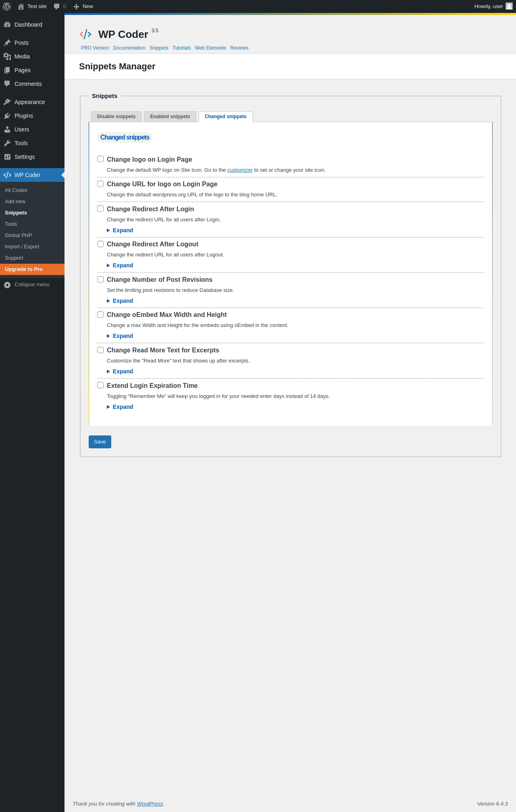
Task: Check Change Redirect After Logout
Action: [x=100, y=244]
